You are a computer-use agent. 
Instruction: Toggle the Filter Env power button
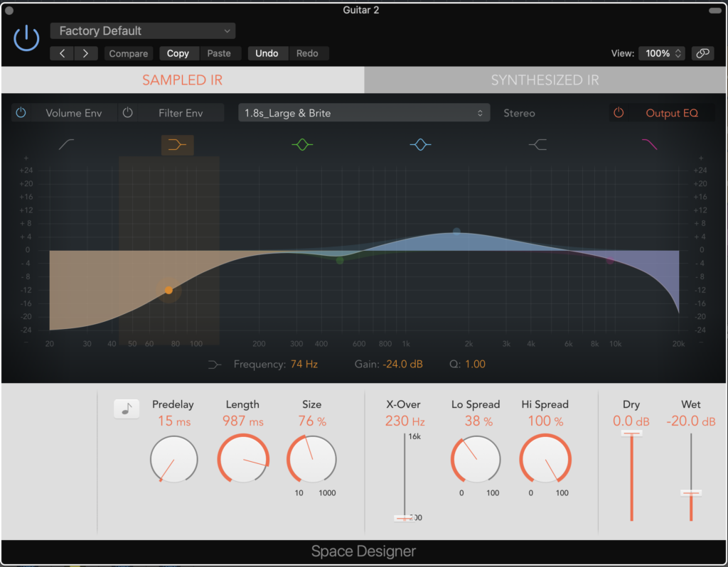click(x=128, y=113)
